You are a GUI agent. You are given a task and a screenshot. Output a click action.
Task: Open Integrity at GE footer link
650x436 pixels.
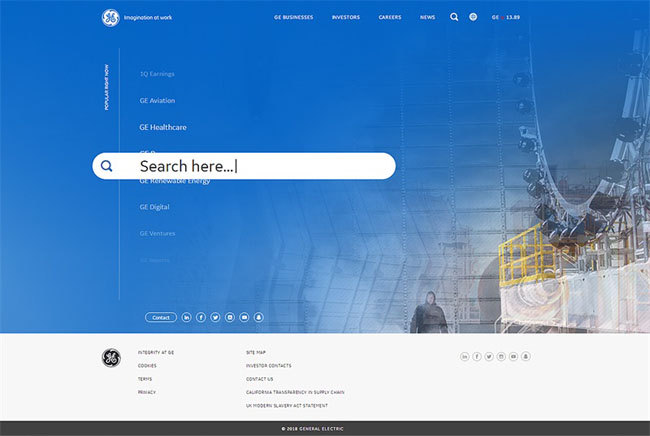pyautogui.click(x=156, y=353)
